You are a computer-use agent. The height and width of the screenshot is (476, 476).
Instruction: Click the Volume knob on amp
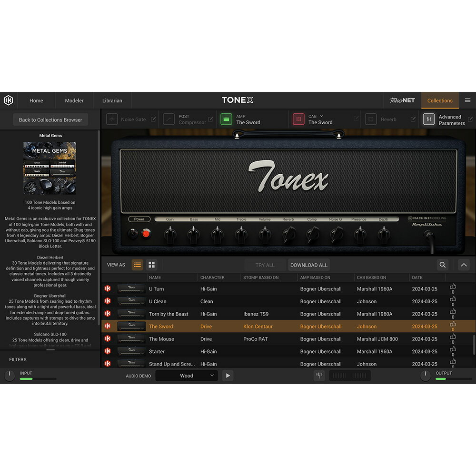(265, 234)
